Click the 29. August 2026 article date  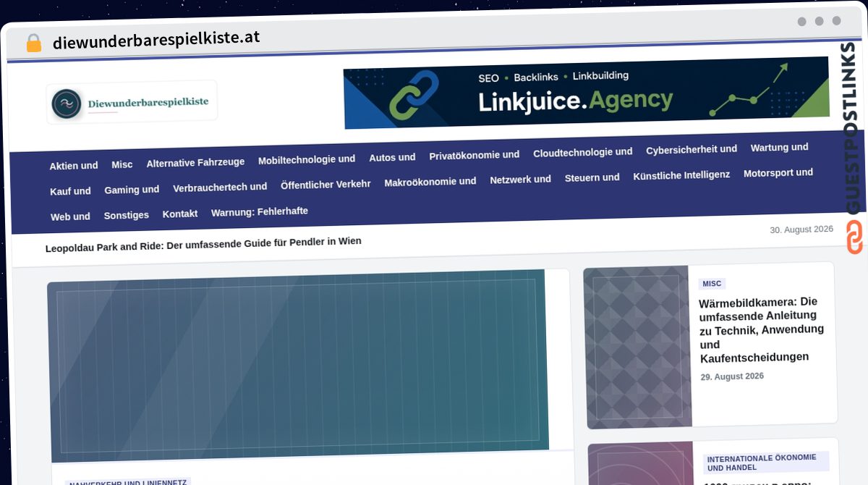click(732, 376)
